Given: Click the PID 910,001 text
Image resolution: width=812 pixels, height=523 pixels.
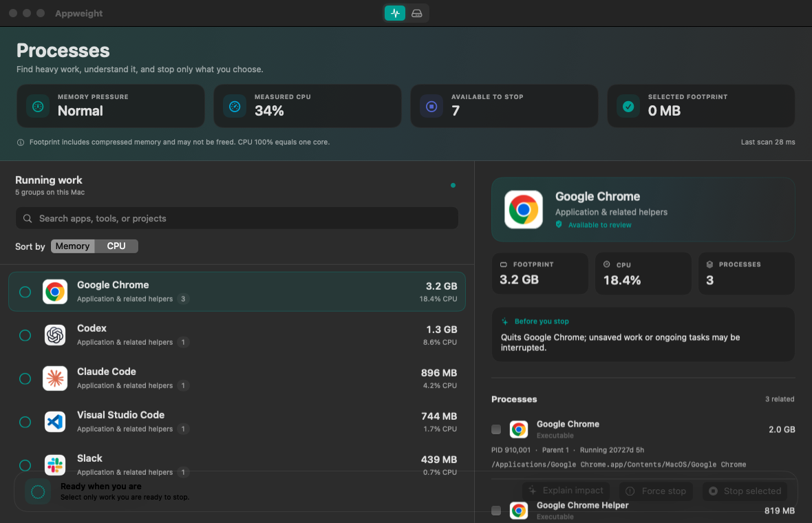Looking at the screenshot, I should 511,451.
